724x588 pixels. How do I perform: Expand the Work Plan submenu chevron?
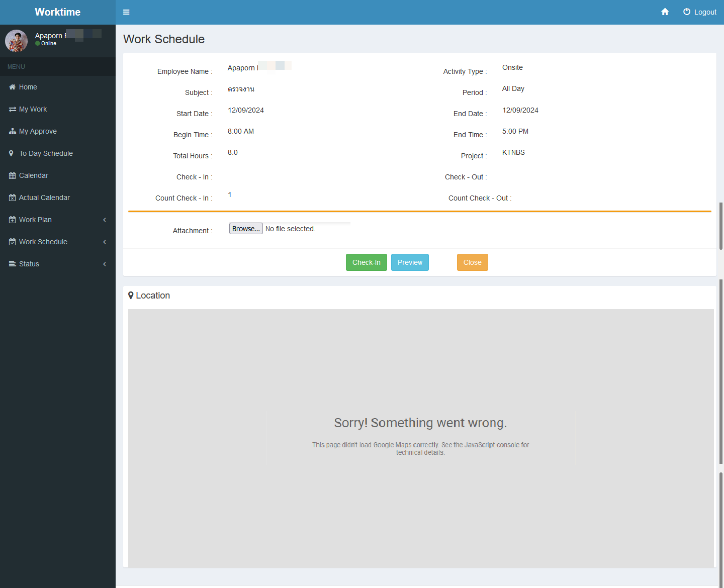(x=105, y=220)
